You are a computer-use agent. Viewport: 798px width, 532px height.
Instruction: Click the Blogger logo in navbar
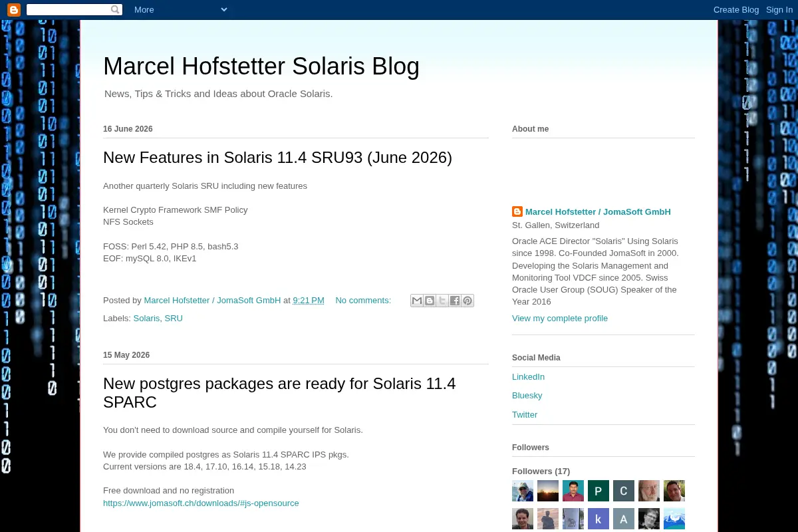(x=13, y=9)
